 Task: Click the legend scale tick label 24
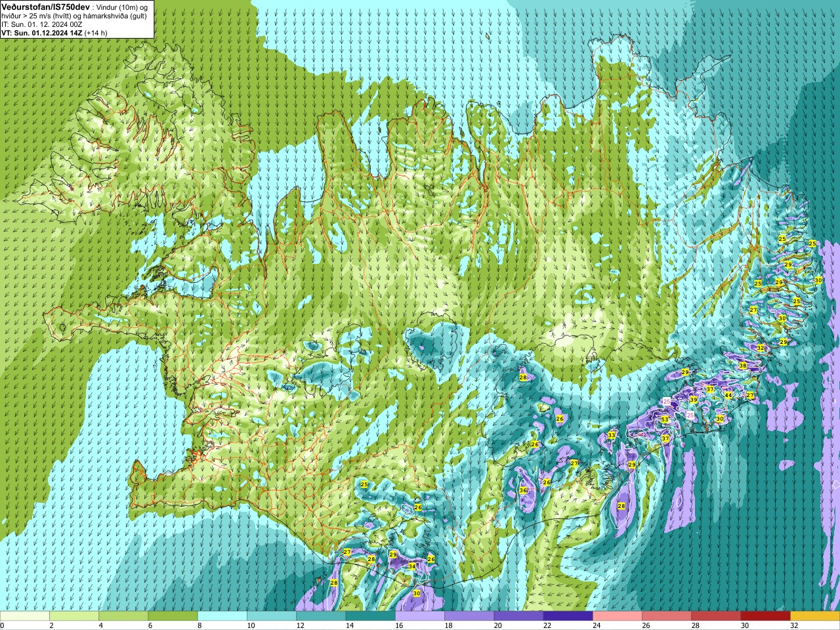tap(597, 626)
